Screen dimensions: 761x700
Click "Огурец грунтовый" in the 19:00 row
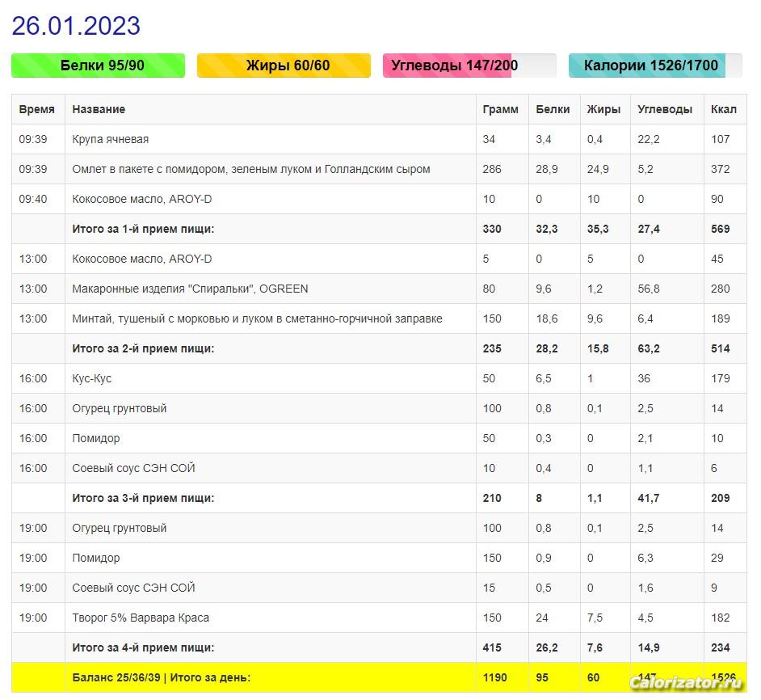120,528
